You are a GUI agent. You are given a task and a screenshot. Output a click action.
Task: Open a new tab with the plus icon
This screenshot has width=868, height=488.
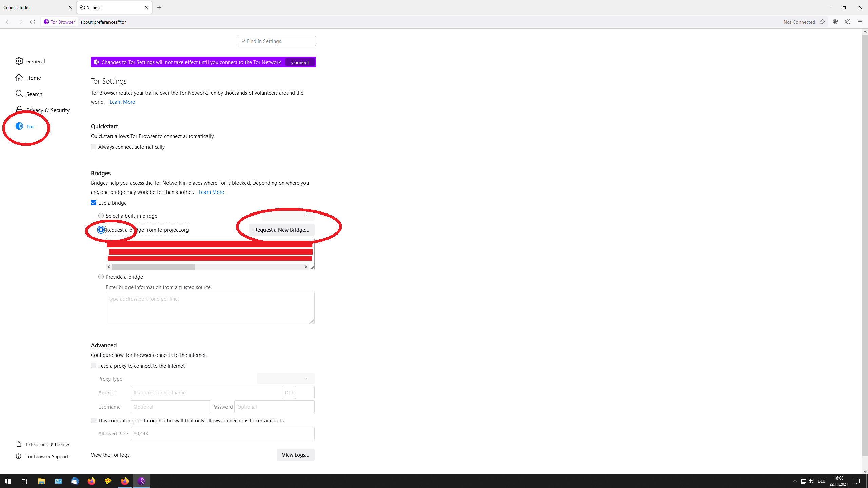click(159, 7)
